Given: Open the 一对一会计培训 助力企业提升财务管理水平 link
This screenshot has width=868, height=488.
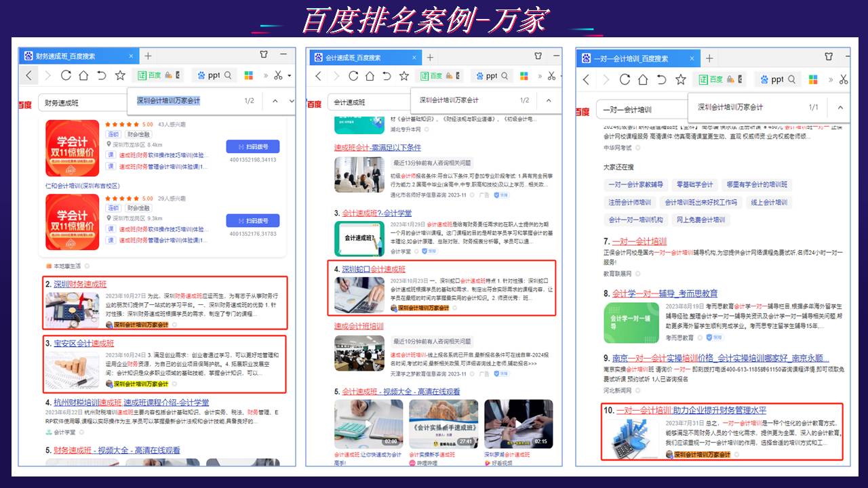Looking at the screenshot, I should 690,410.
